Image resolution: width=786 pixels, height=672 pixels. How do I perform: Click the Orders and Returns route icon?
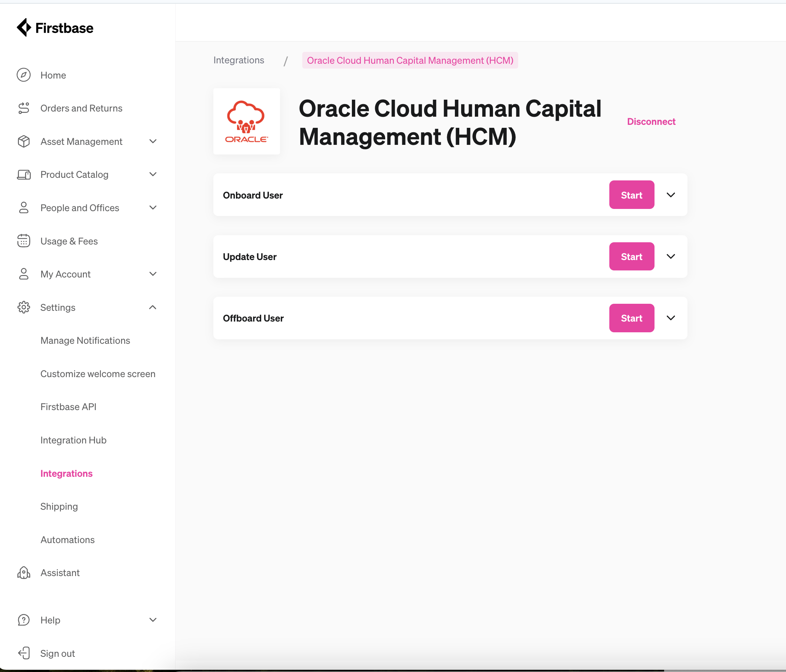pyautogui.click(x=23, y=108)
